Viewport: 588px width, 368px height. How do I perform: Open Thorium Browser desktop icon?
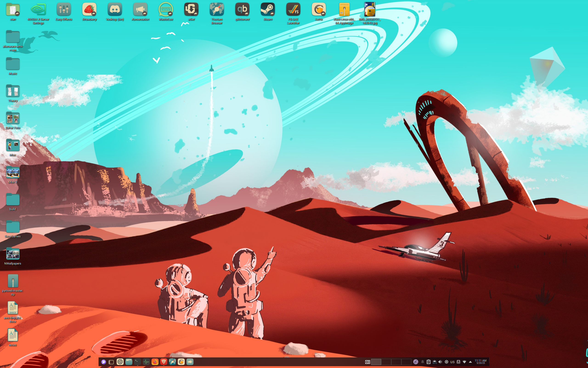(x=217, y=13)
